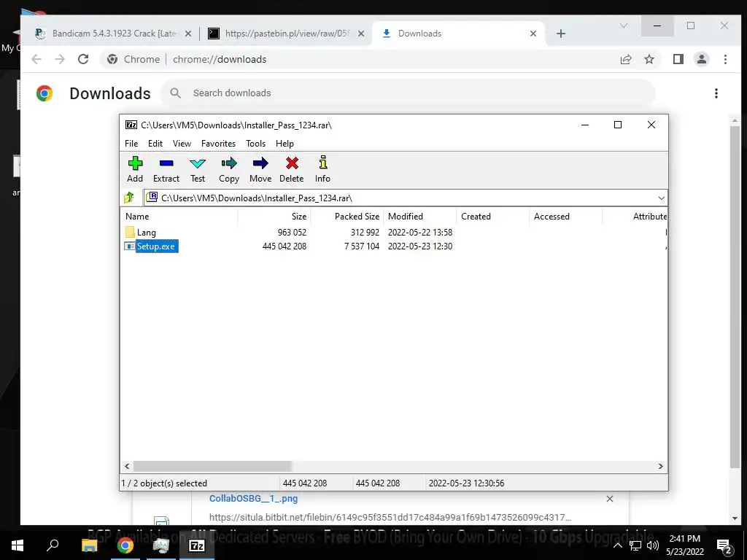The width and height of the screenshot is (747, 560).
Task: Switch to the Bandicam Crack Chrome tab
Action: click(113, 34)
